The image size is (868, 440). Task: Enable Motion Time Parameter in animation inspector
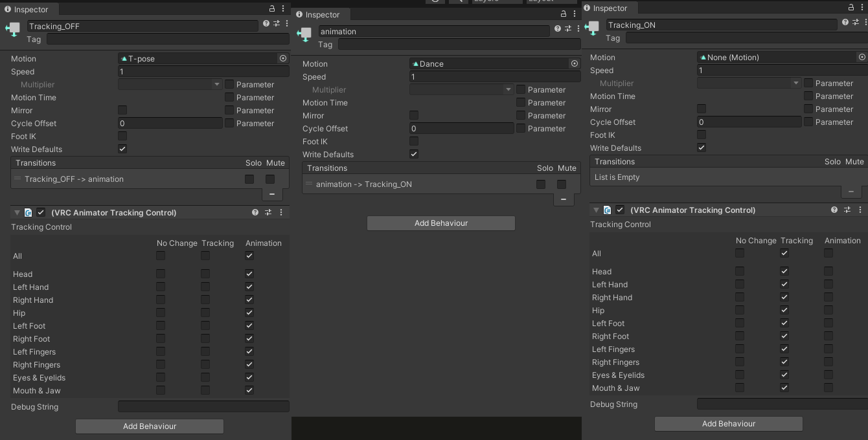(521, 102)
